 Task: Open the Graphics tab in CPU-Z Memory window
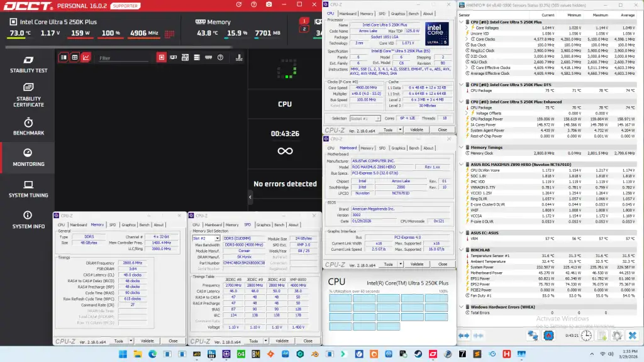128,225
